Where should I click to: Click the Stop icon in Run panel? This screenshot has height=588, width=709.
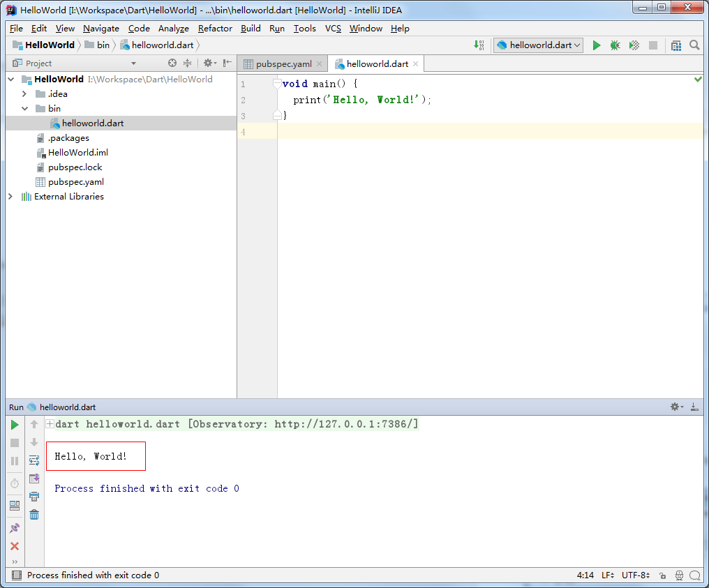(x=15, y=443)
